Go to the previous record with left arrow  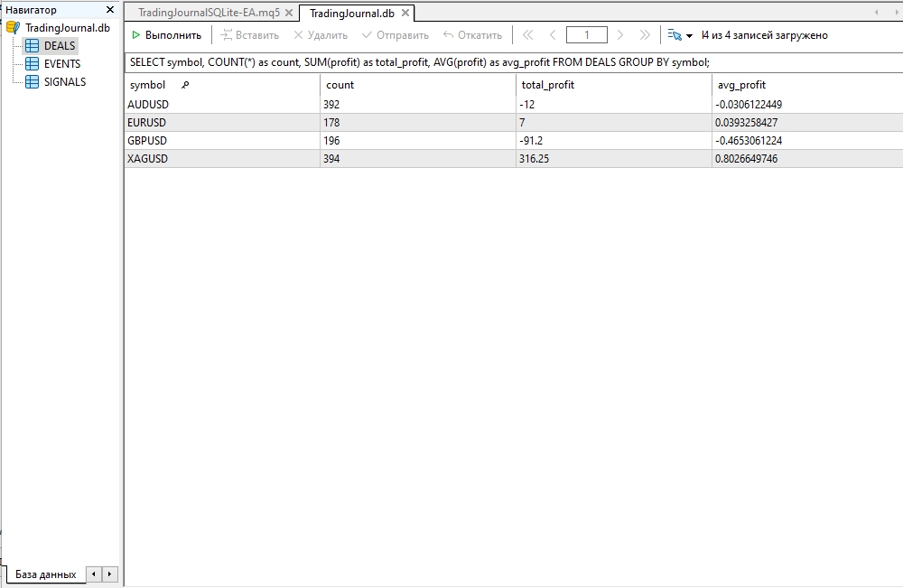coord(552,34)
